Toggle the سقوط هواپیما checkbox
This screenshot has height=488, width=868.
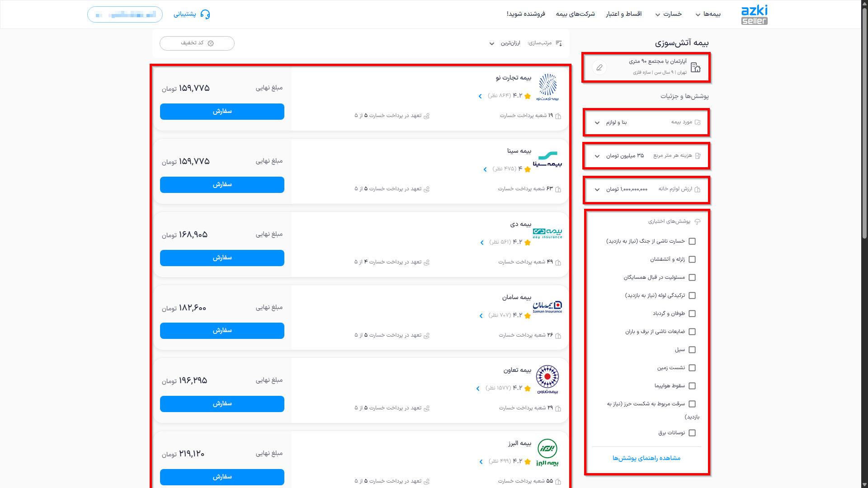tap(692, 386)
